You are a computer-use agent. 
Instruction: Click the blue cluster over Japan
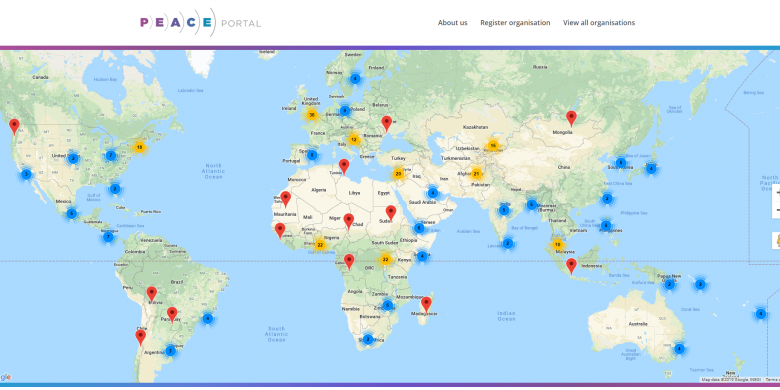point(651,169)
